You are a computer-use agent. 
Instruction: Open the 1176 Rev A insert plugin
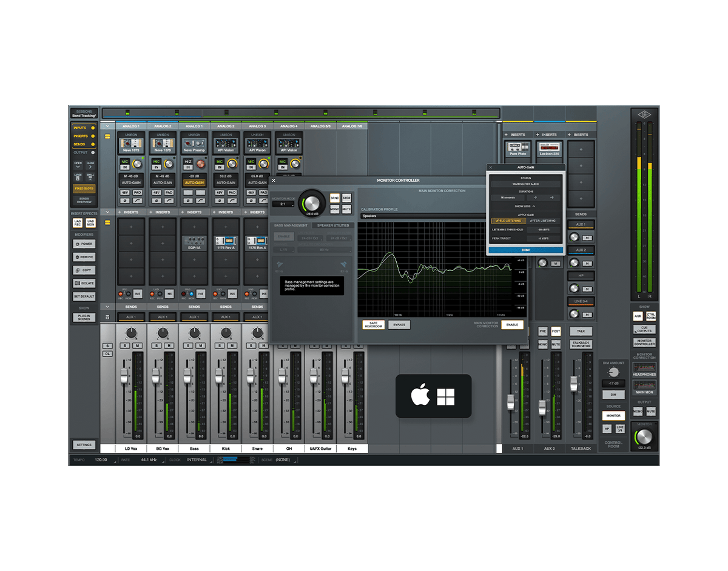(226, 242)
